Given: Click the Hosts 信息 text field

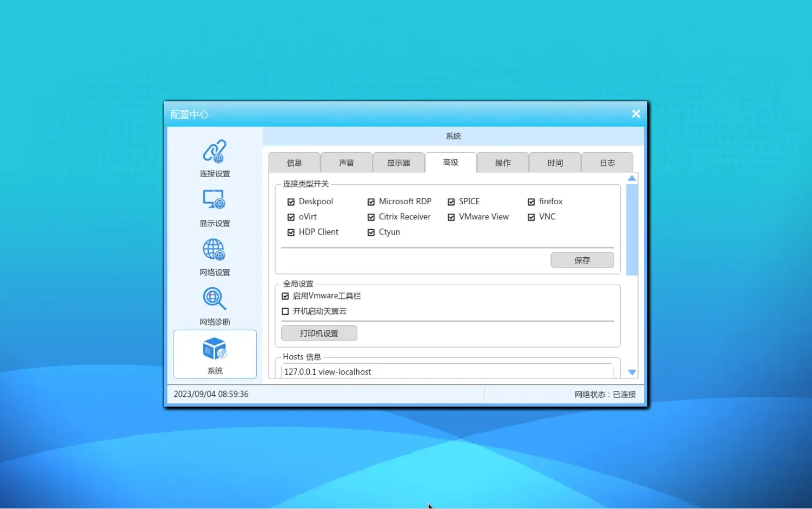Looking at the screenshot, I should pos(447,371).
